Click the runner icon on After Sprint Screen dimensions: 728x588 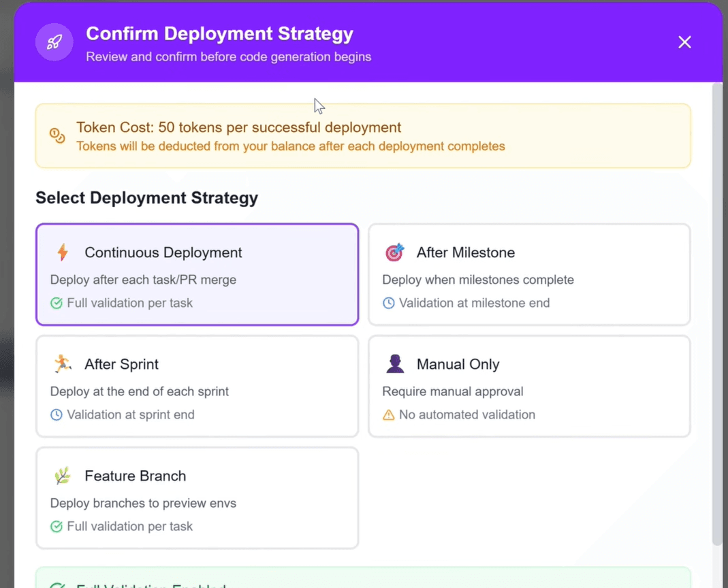(x=62, y=363)
